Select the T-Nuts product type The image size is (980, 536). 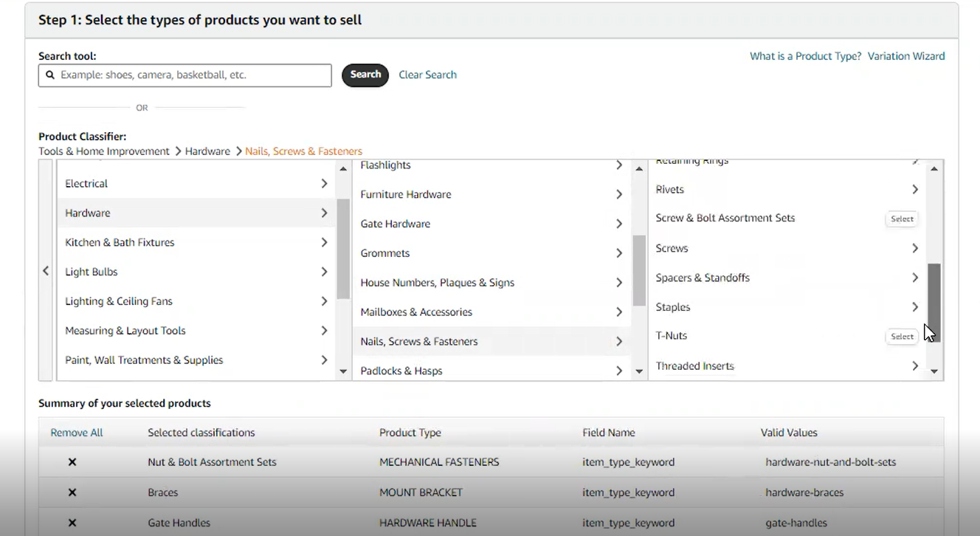click(x=902, y=336)
